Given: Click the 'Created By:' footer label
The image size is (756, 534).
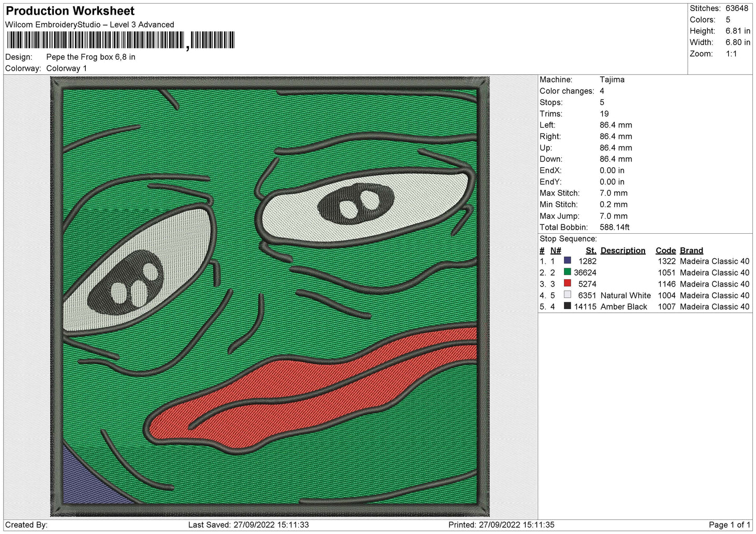Looking at the screenshot, I should (26, 525).
